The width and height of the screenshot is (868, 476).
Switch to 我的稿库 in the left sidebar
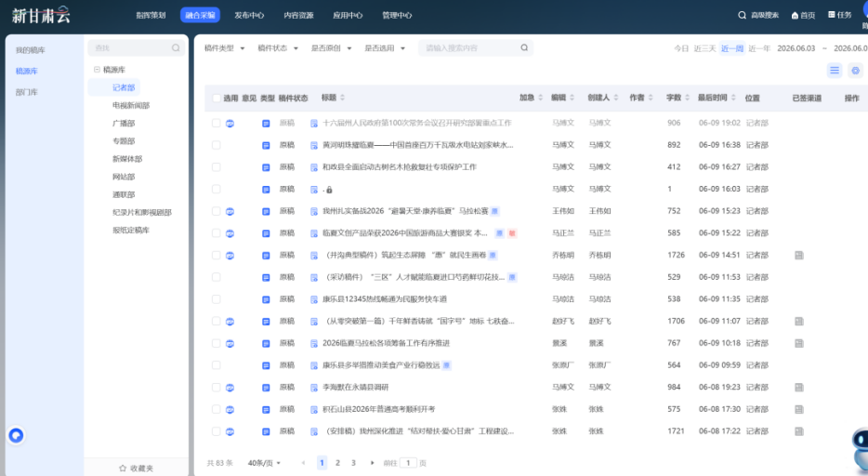click(31, 50)
